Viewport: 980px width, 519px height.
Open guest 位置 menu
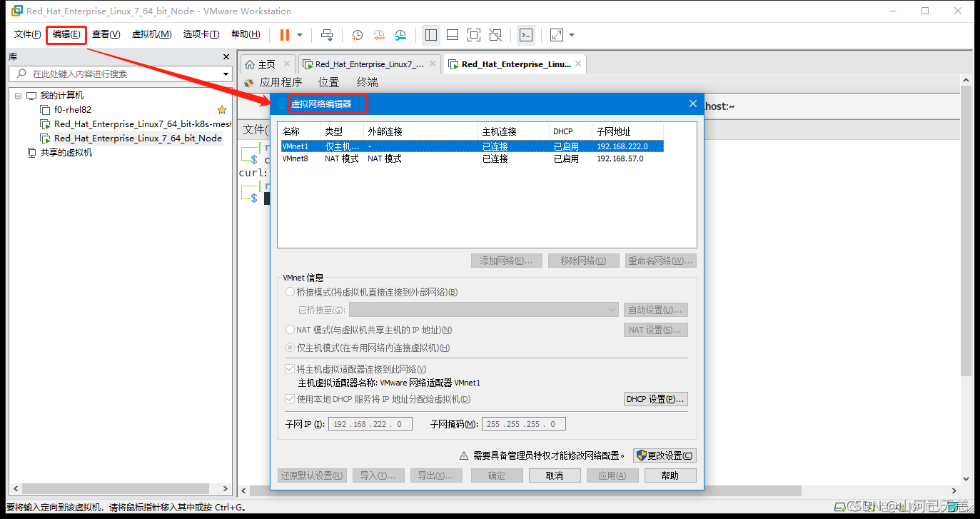[329, 83]
